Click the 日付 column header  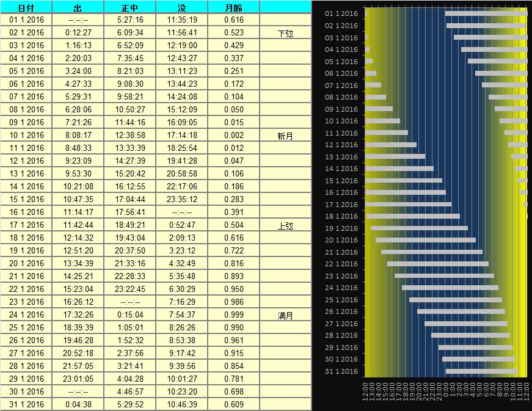point(26,7)
